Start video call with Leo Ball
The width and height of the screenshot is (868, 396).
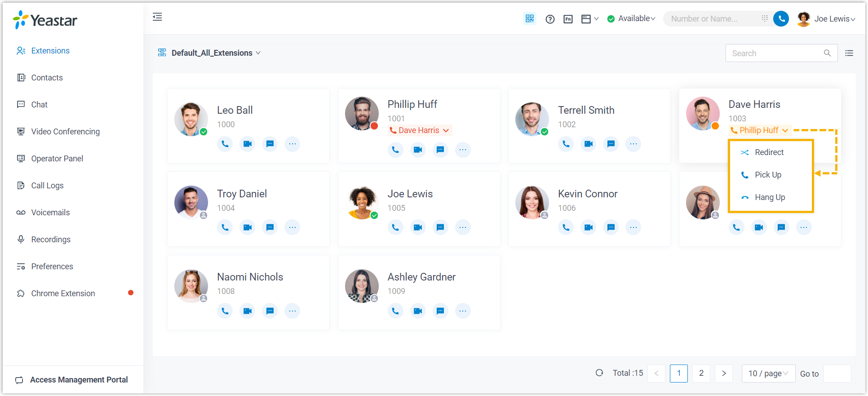248,144
